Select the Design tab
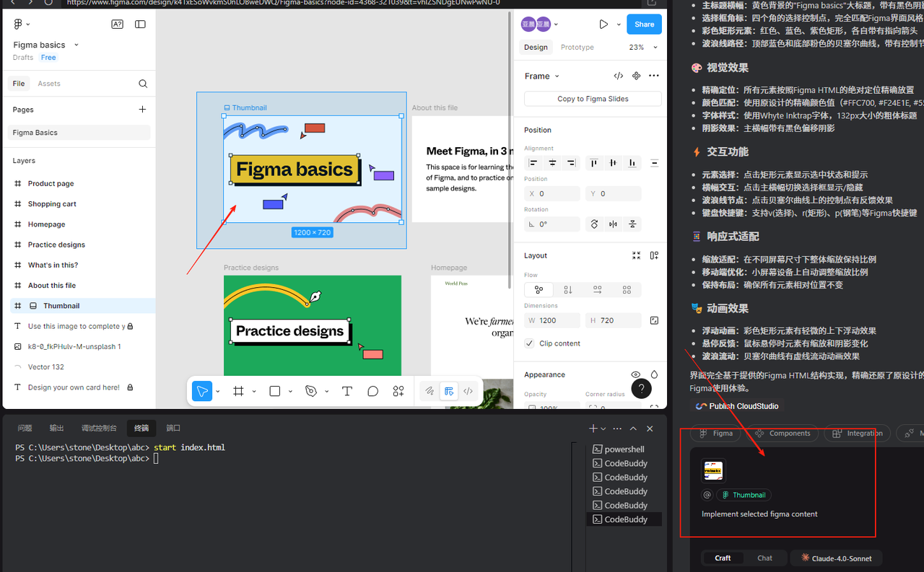 [536, 47]
